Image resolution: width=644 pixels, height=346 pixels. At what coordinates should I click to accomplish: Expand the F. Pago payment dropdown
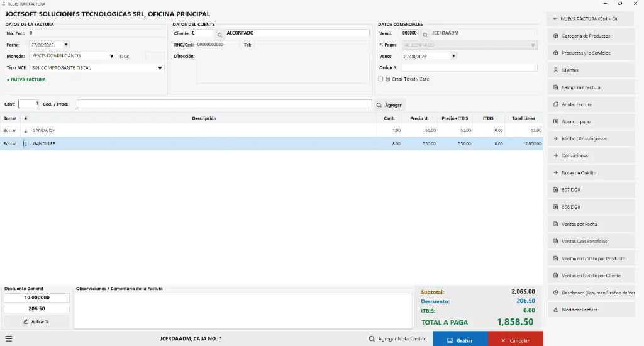coord(533,45)
